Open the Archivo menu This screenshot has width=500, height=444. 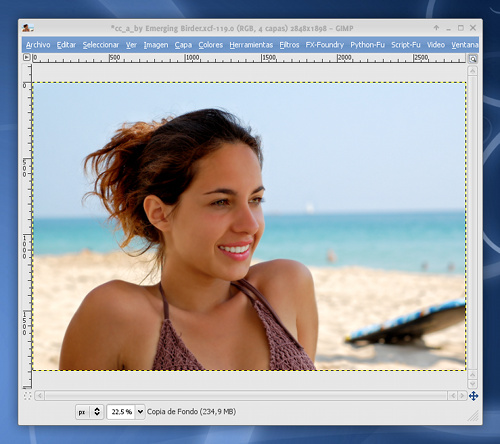38,45
